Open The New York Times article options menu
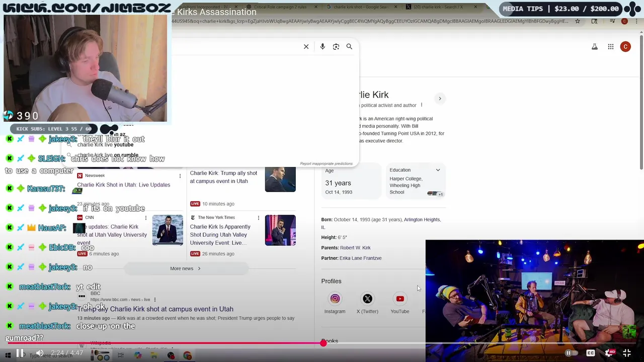The width and height of the screenshot is (644, 362). pyautogui.click(x=259, y=218)
